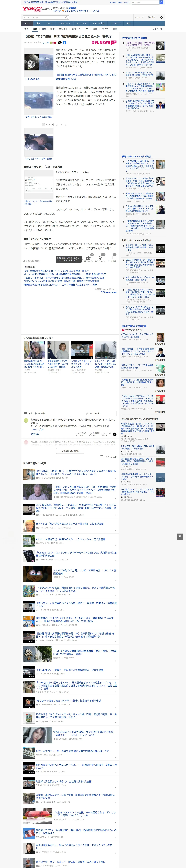
Task: Share the comment on X icon
Action: 114,434
